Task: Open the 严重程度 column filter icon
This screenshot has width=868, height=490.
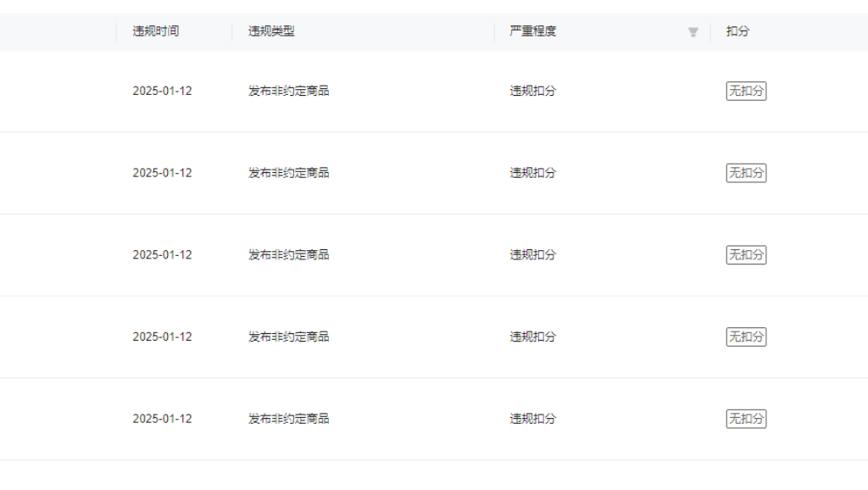Action: pyautogui.click(x=693, y=32)
